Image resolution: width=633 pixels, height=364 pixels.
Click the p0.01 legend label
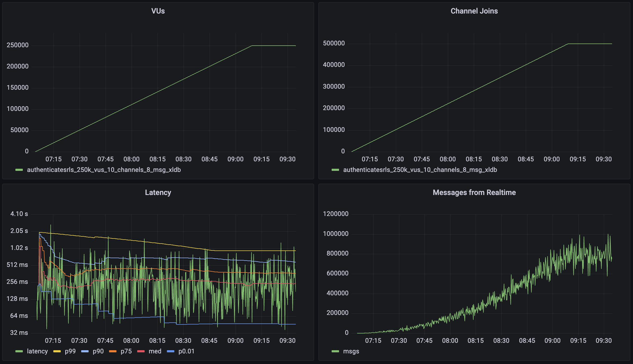(186, 351)
